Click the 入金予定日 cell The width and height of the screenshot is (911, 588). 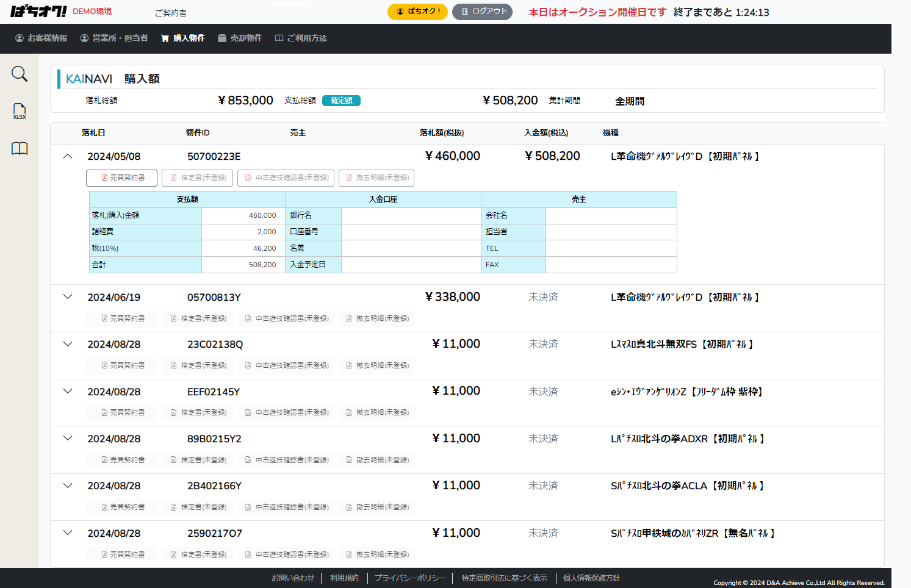[411, 265]
